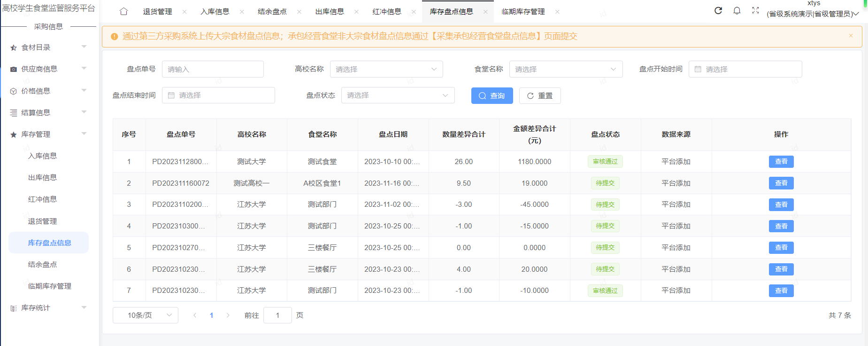Switch to the 出库信息 tab
This screenshot has width=868, height=346.
click(x=329, y=11)
